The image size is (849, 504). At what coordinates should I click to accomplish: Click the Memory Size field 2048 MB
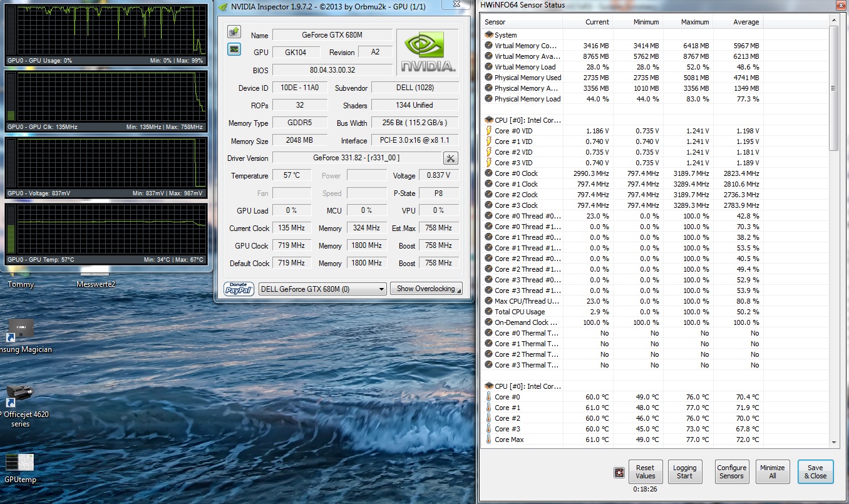[300, 141]
